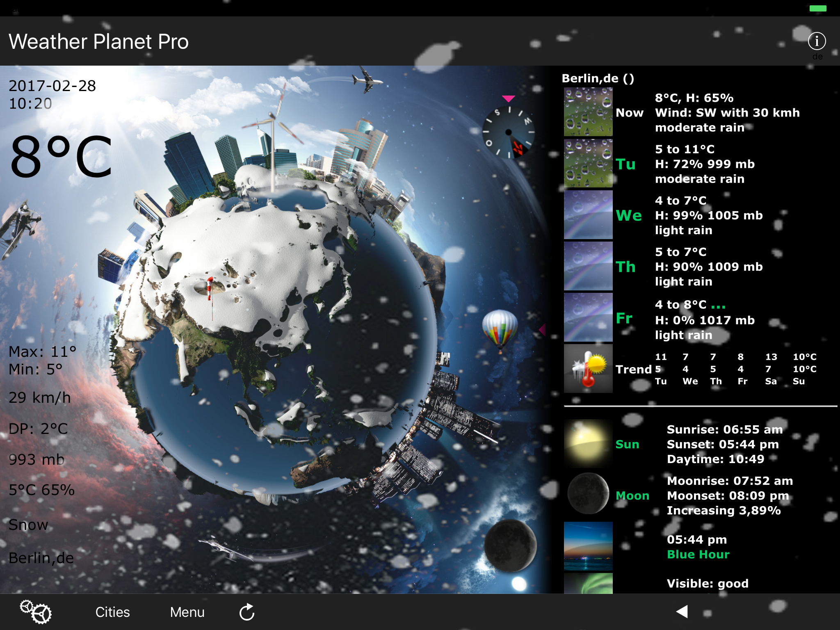Open the Cities menu
Screen dimensions: 840x630
112,612
